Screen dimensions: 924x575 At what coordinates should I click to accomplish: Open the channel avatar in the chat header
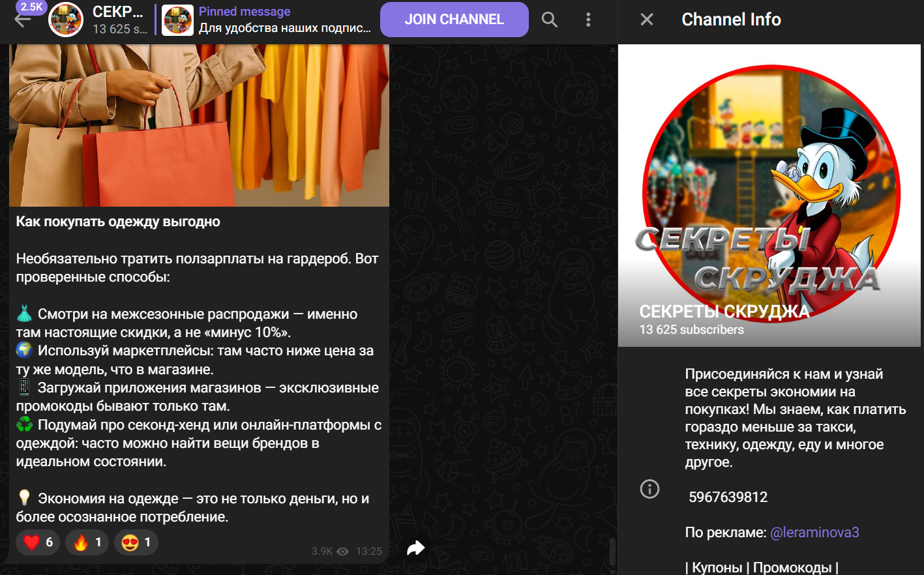click(66, 20)
